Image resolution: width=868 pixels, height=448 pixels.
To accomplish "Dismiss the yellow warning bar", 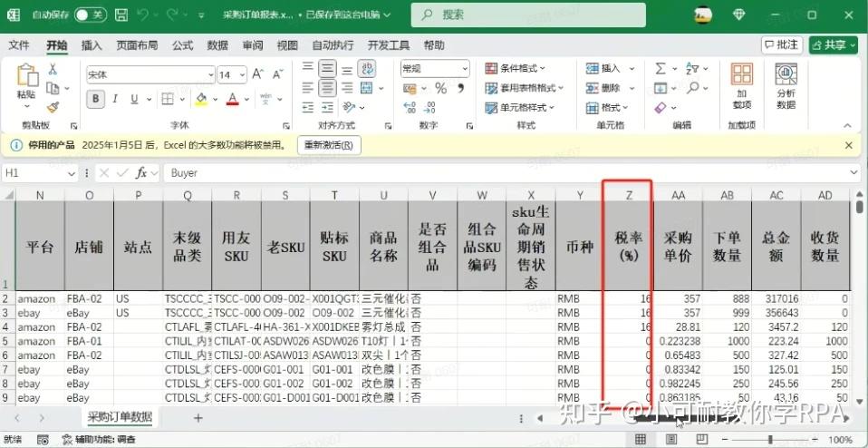I will tap(849, 145).
